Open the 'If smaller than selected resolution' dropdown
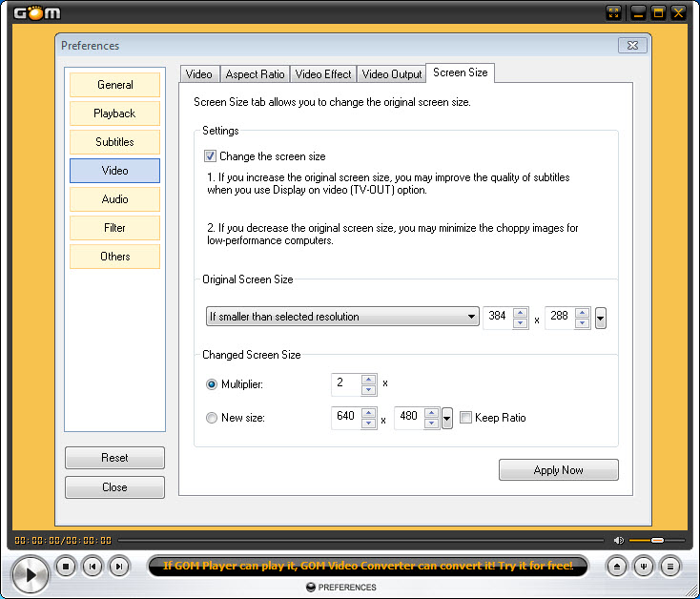 pyautogui.click(x=342, y=317)
